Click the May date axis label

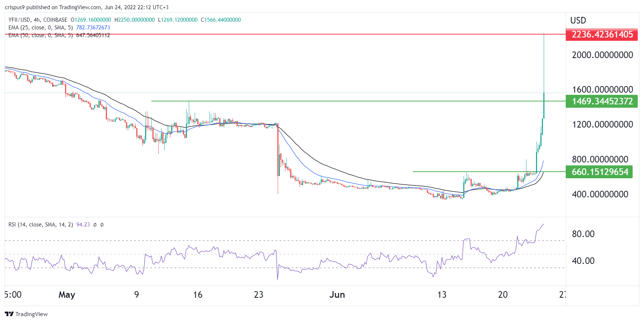(x=67, y=295)
